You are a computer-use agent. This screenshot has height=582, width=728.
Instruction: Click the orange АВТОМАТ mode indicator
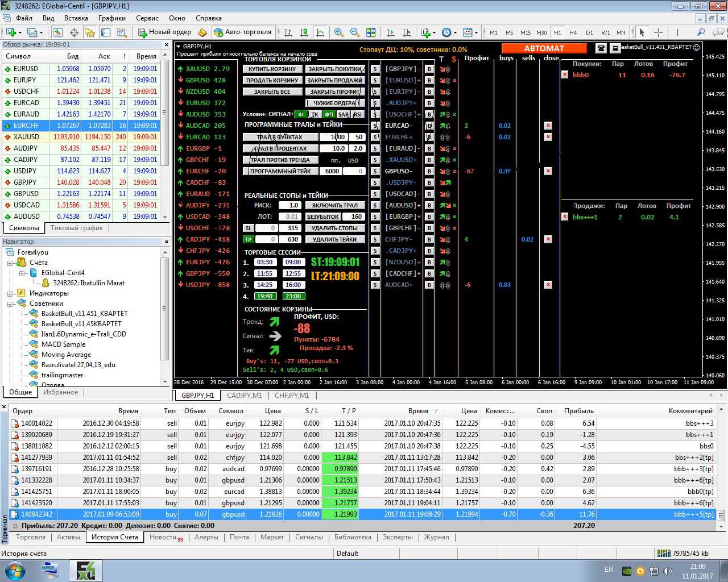[x=544, y=48]
